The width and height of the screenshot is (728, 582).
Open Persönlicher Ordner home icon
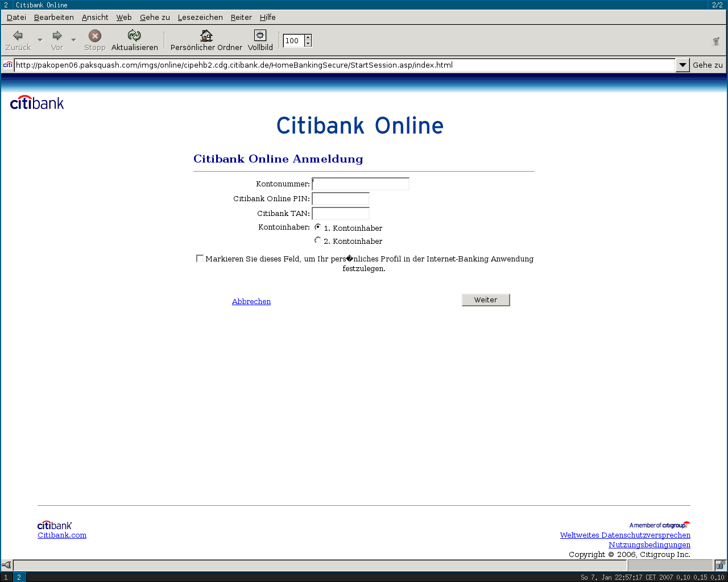tap(206, 36)
